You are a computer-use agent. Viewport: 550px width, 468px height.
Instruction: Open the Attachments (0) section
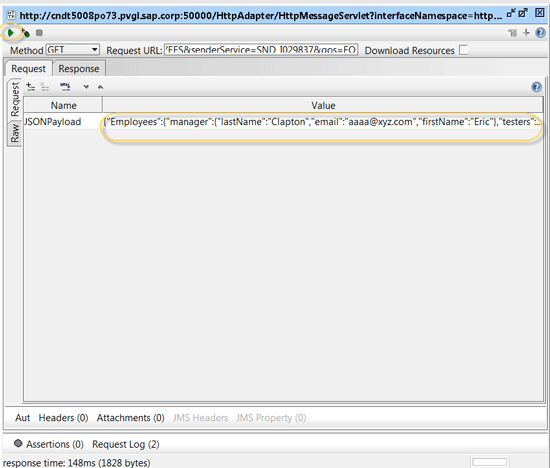coord(130,418)
